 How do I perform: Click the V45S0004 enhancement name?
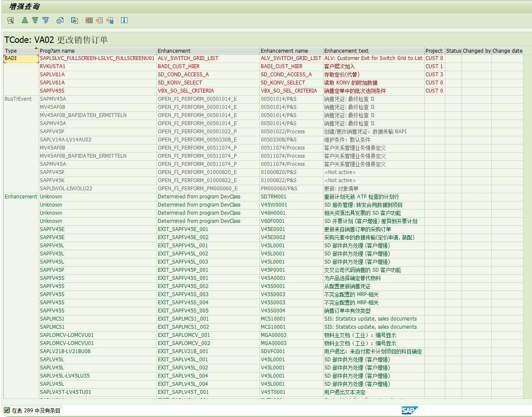coord(291,311)
